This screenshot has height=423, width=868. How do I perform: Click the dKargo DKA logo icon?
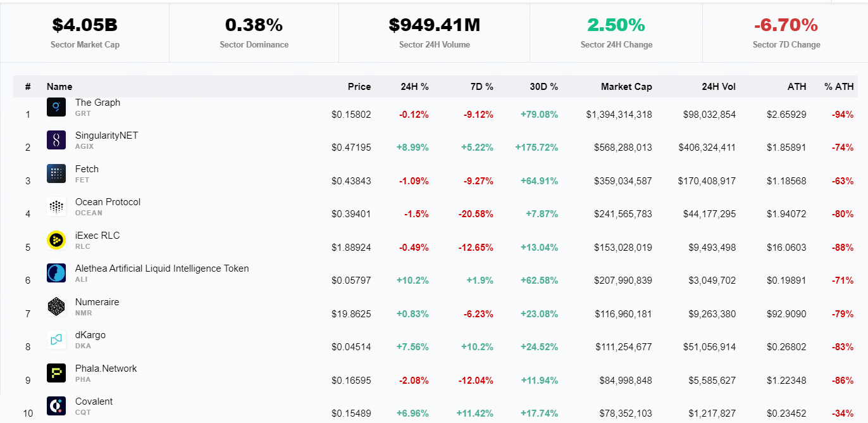pyautogui.click(x=56, y=339)
